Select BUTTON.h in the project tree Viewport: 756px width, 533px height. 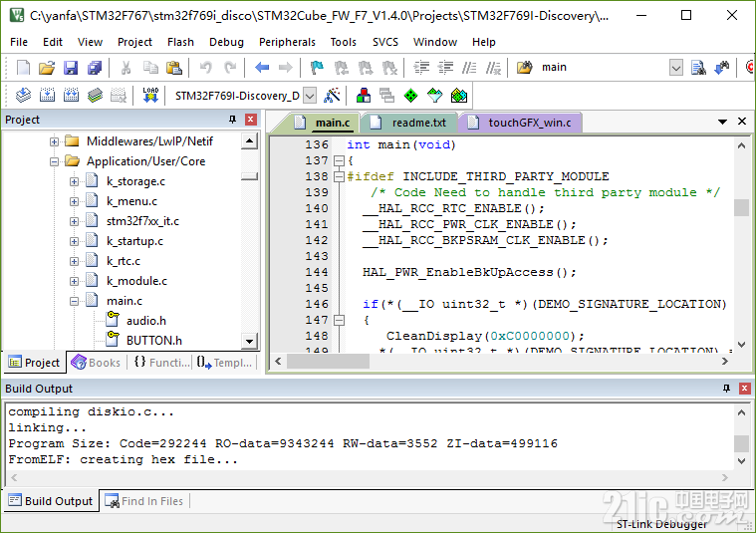coord(154,341)
